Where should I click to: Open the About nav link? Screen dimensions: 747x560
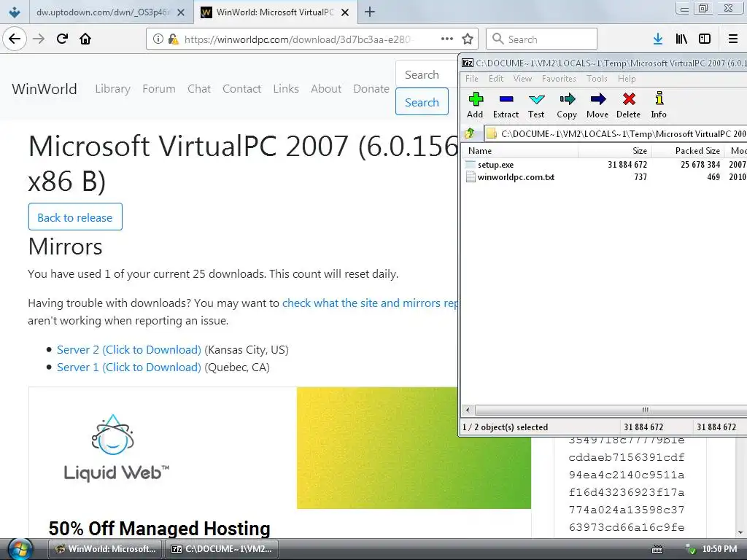326,88
